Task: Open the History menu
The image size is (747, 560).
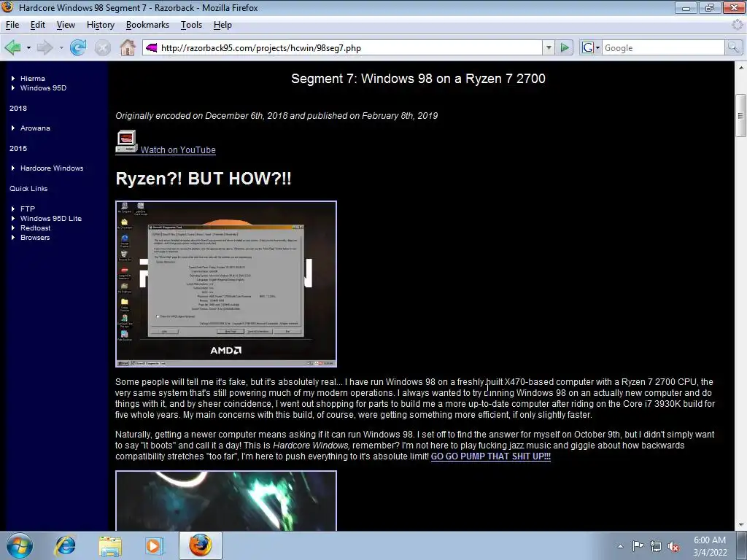Action: 101,25
